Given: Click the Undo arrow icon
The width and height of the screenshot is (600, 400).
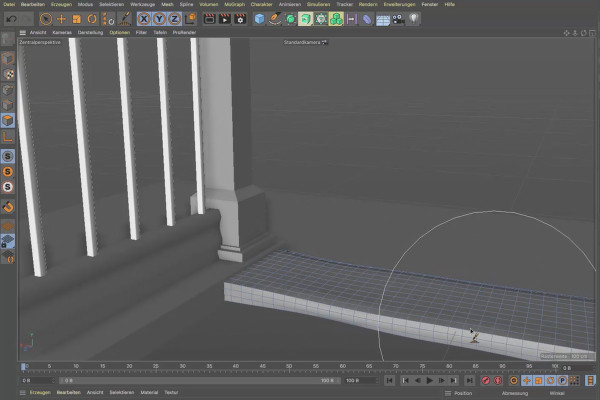Looking at the screenshot, I should point(11,19).
